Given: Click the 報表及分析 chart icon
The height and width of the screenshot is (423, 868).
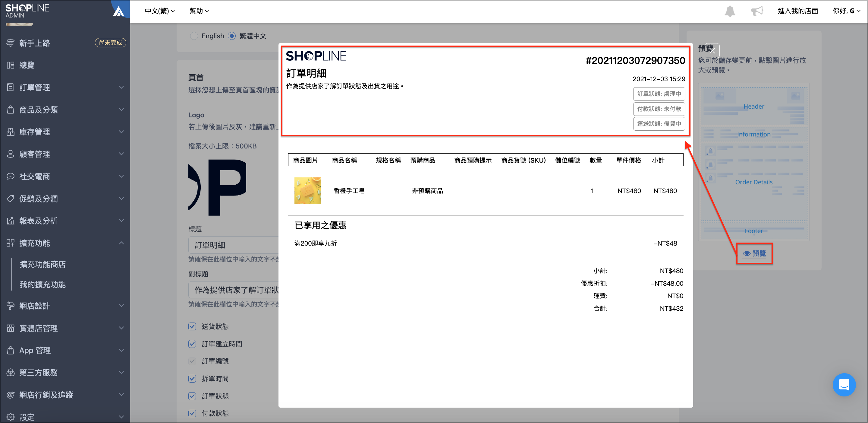Looking at the screenshot, I should click(x=11, y=221).
